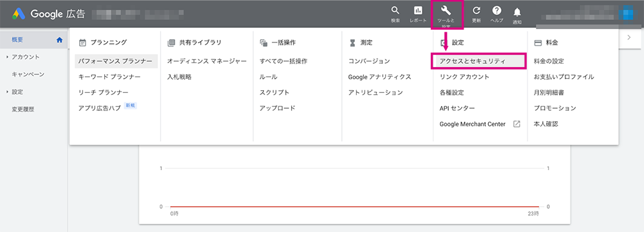Click the red line in the chart
The height and width of the screenshot is (232, 644).
coord(354,206)
